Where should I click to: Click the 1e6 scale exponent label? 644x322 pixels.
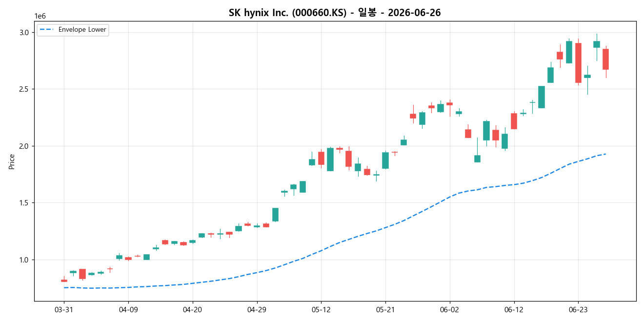[x=40, y=17]
